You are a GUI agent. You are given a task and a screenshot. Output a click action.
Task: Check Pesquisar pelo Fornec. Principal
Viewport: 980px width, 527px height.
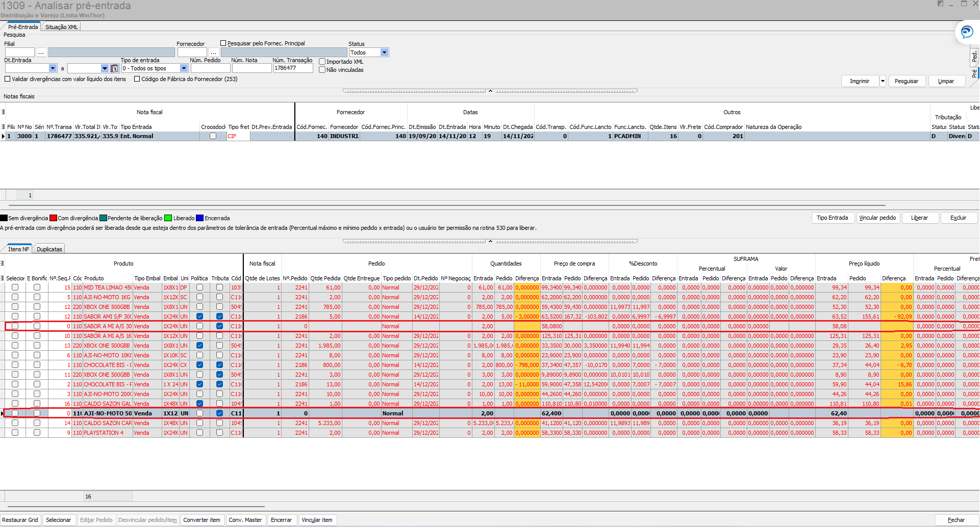[223, 43]
